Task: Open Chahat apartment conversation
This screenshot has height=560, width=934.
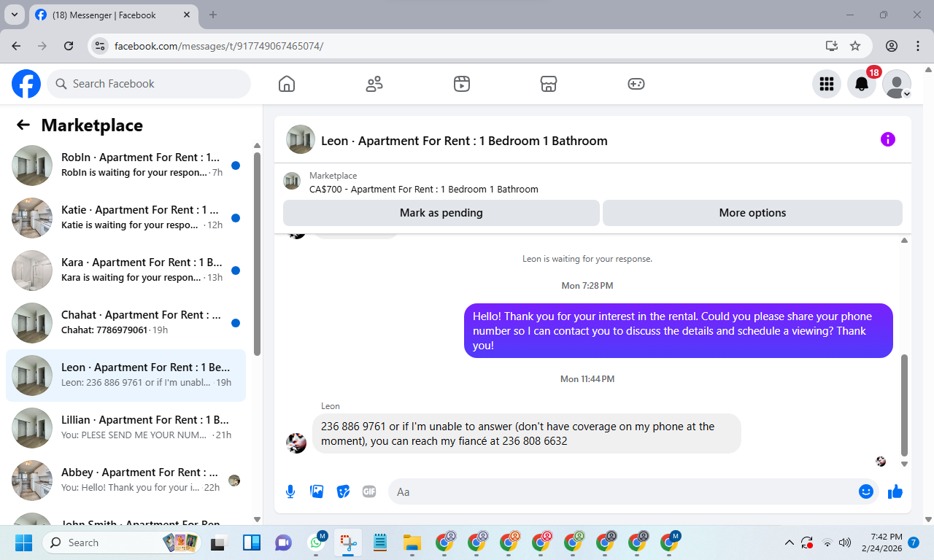Action: 126,323
